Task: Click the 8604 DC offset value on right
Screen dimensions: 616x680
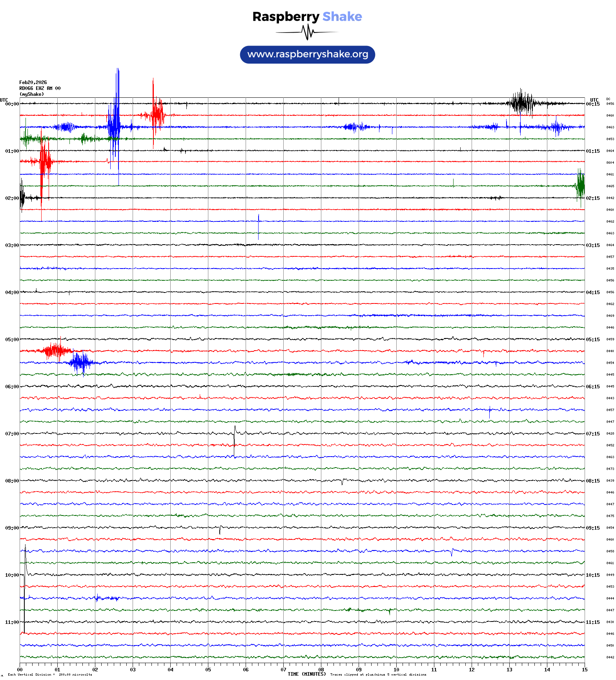Action: [610, 163]
